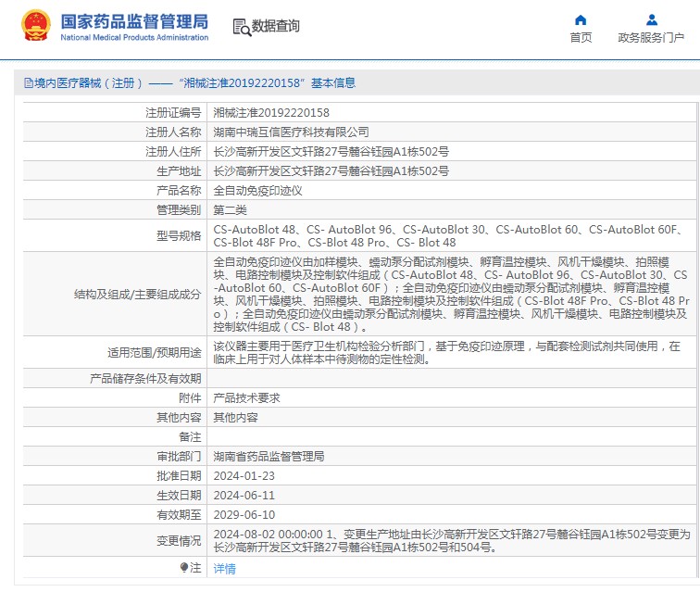This screenshot has height=592, width=700.
Task: Open the 详情 link
Action: 225,568
